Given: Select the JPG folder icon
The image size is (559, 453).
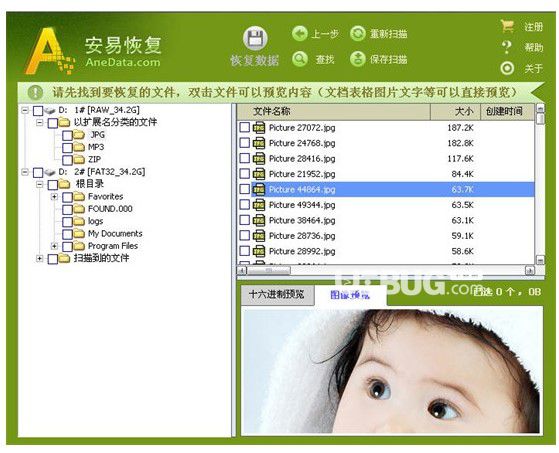Looking at the screenshot, I should click(79, 135).
